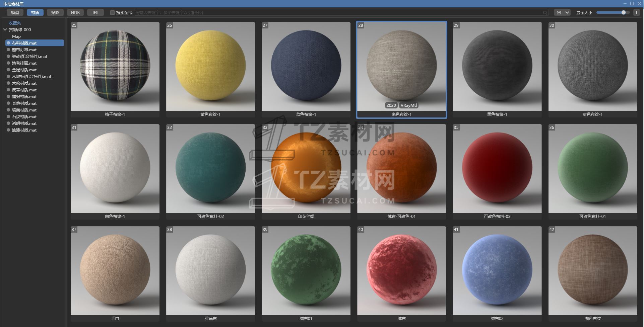Select the 黄色布纹-1 yellow fabric thumbnail
644x327 pixels.
click(x=210, y=66)
